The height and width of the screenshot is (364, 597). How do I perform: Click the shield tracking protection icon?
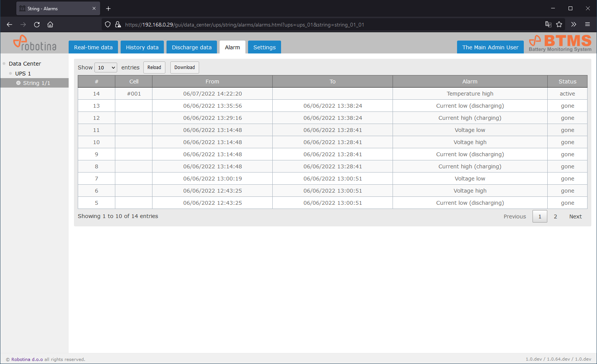tap(108, 25)
